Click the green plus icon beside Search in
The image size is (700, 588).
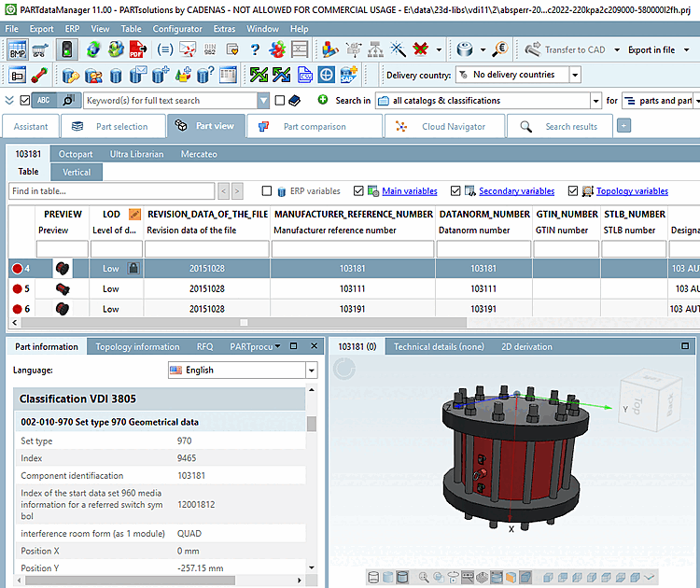tap(323, 100)
